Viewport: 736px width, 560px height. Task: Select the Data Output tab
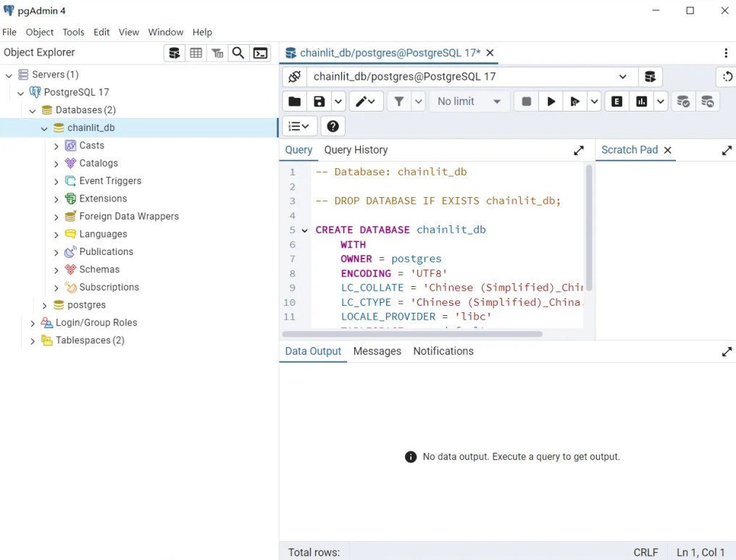(313, 351)
